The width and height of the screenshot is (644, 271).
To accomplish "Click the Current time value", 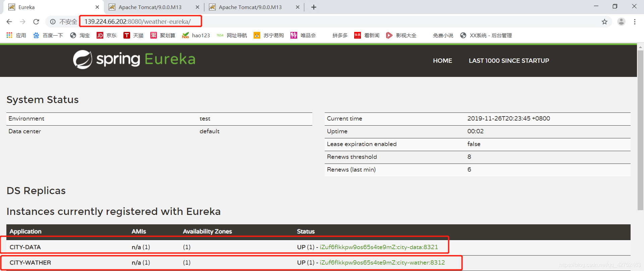I will [x=508, y=119].
